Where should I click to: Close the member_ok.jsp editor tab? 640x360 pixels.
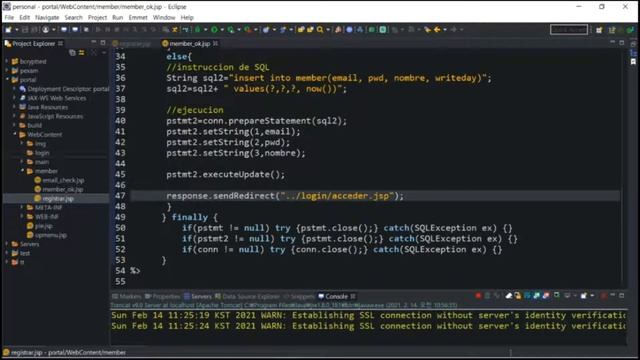[x=216, y=43]
